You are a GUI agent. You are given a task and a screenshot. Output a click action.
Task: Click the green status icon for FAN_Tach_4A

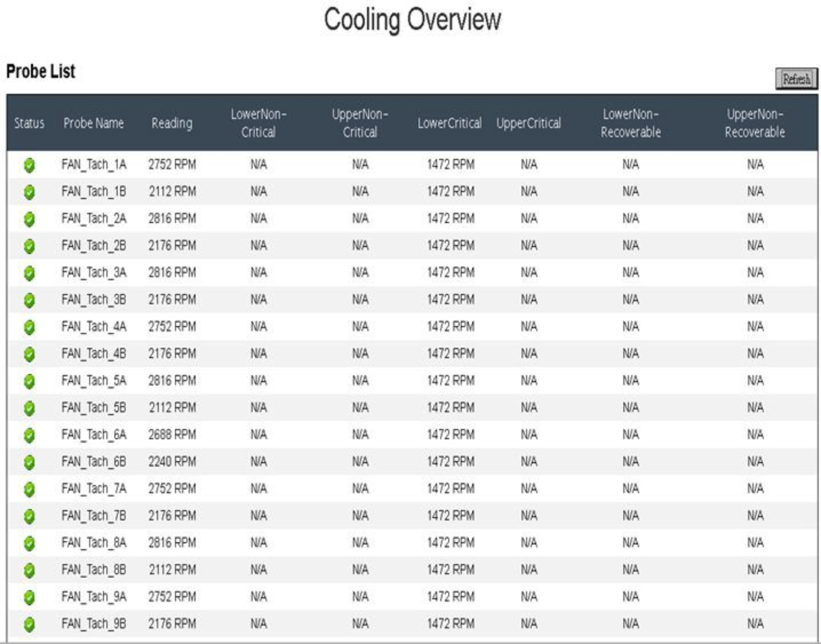coord(30,327)
